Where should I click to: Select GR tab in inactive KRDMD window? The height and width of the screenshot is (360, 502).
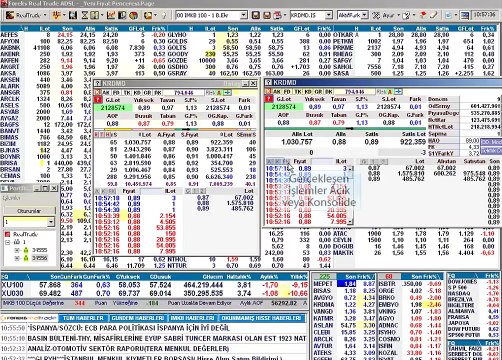coord(147,92)
